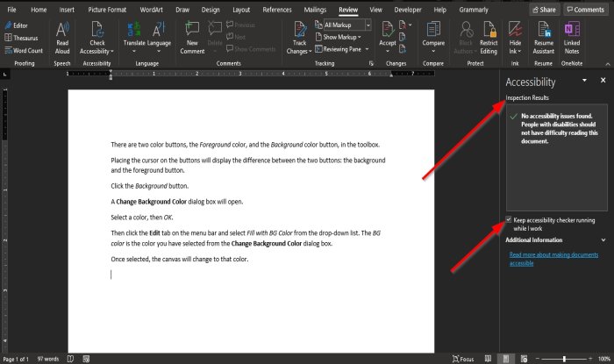Open the Accessibility pane options arrow
Image resolution: width=614 pixels, height=364 pixels.
point(585,81)
